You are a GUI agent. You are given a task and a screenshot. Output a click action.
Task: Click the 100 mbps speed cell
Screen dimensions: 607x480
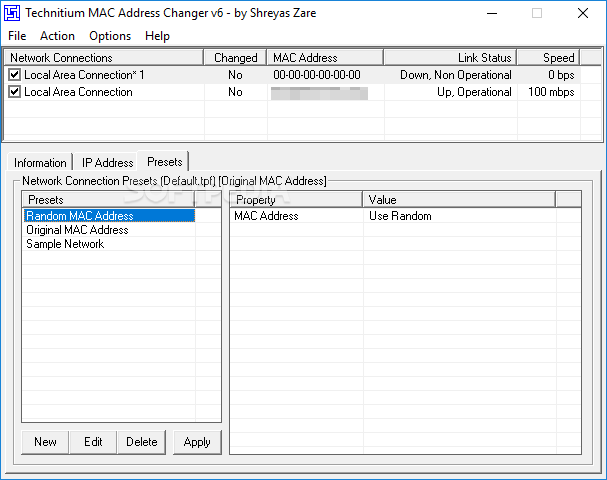551,92
